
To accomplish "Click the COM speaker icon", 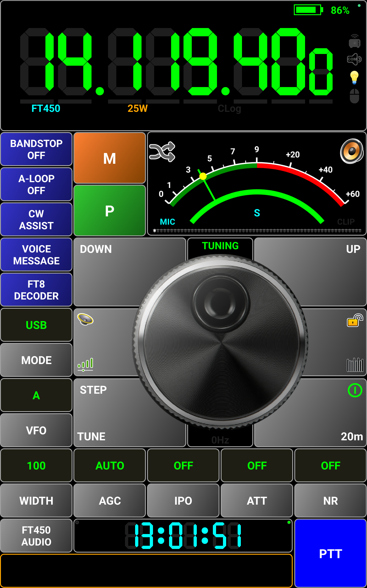I will tap(354, 59).
